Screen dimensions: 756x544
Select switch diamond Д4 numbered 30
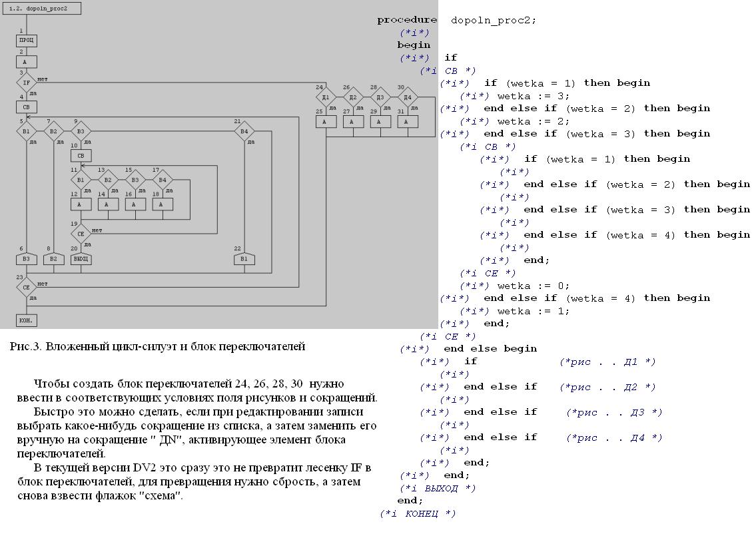coord(407,98)
